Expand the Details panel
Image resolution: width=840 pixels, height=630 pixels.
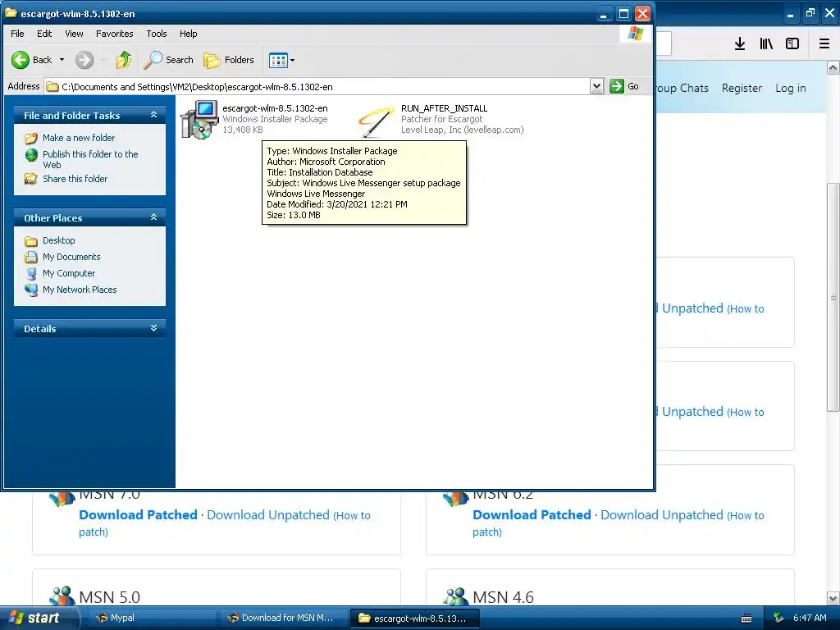point(153,328)
